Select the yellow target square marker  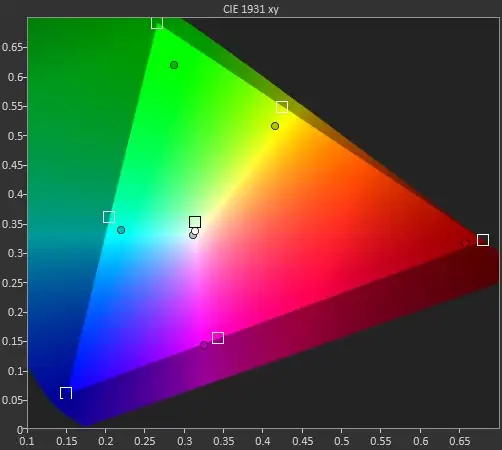click(282, 107)
